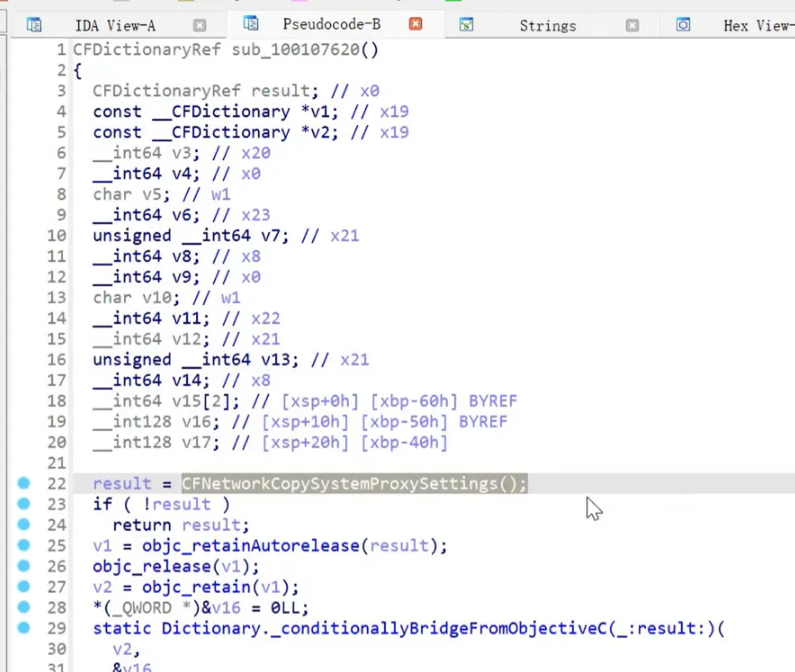Image resolution: width=795 pixels, height=672 pixels.
Task: Click the objc_release call on line 26
Action: tap(152, 566)
